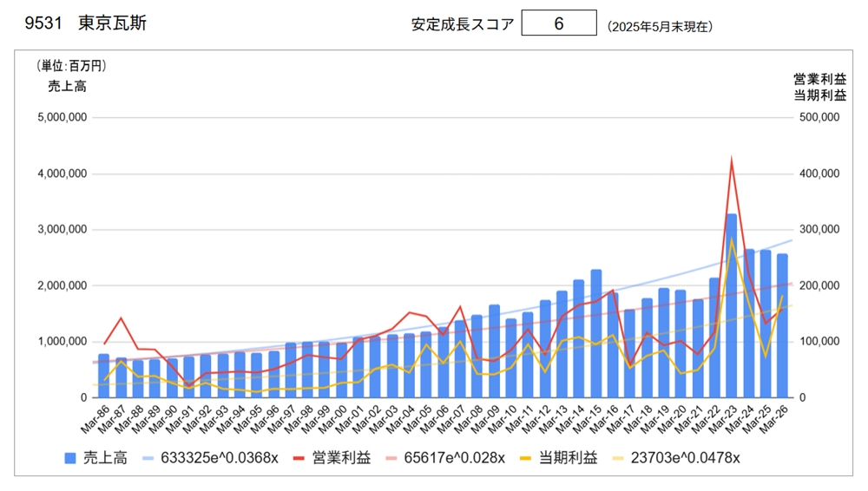This screenshot has height=491, width=868.
Task: Select the Mar-09 sales bar
Action: pyautogui.click(x=494, y=351)
